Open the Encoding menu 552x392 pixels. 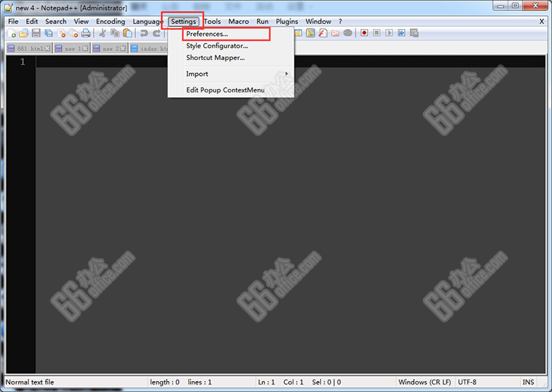pos(110,21)
